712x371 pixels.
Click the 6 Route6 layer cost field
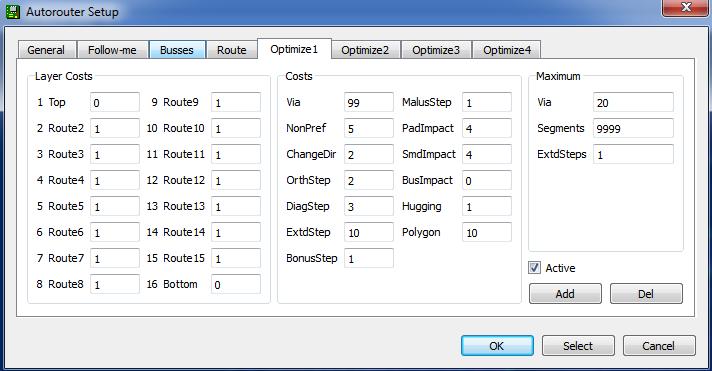(x=115, y=232)
